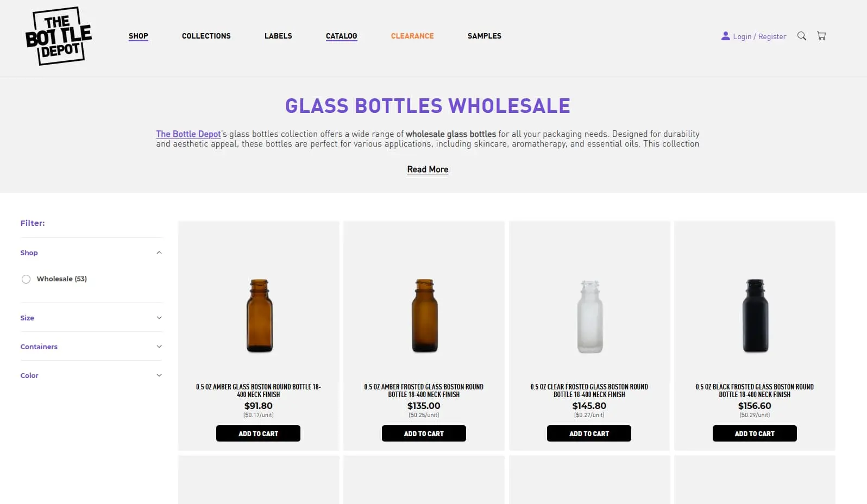Screen dimensions: 867x504
Task: Collapse the Shop filter section
Action: pos(159,252)
